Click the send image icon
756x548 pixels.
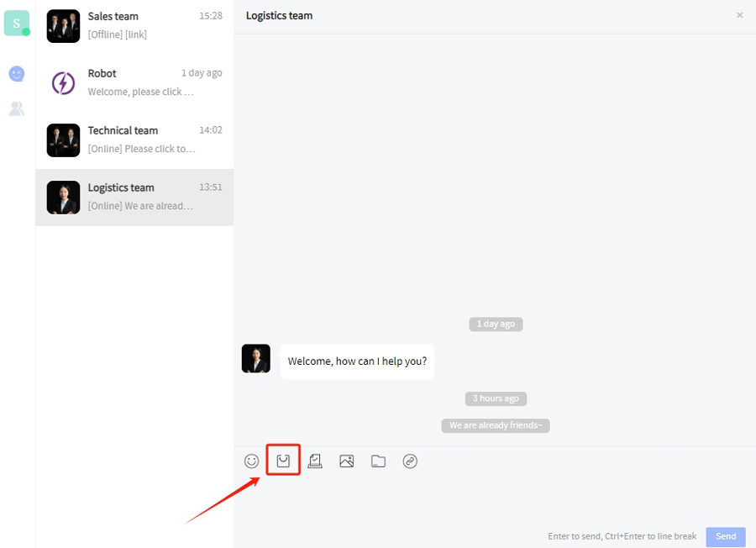click(x=346, y=461)
